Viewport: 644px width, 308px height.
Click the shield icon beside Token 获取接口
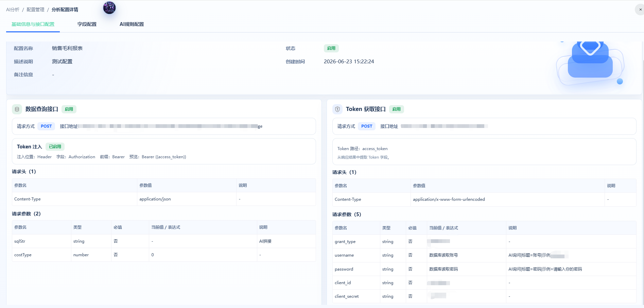337,109
